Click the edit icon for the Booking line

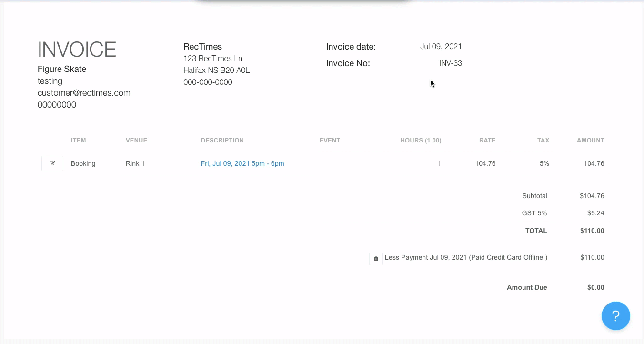pyautogui.click(x=52, y=163)
